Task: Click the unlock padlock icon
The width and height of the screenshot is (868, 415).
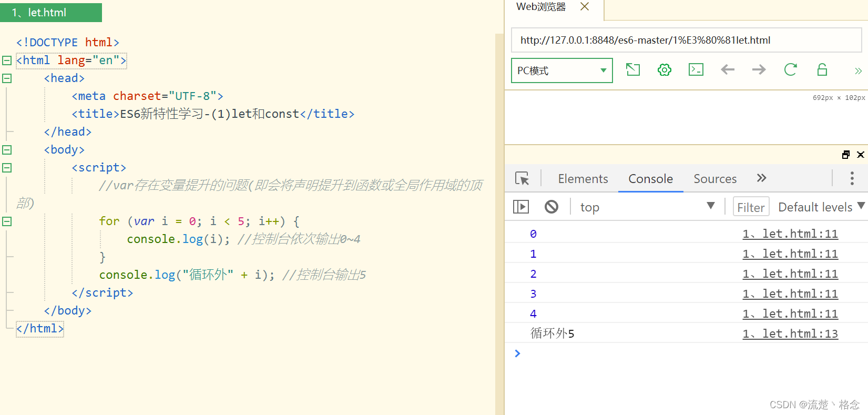Action: [822, 69]
